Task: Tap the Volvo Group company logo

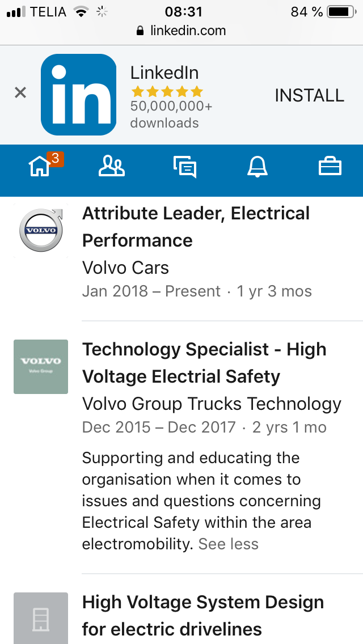Action: (41, 366)
